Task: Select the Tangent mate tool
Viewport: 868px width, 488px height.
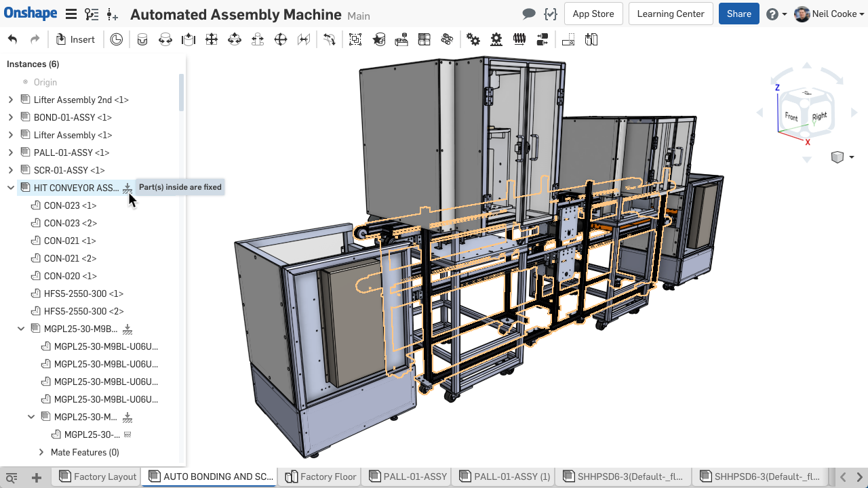Action: (330, 40)
